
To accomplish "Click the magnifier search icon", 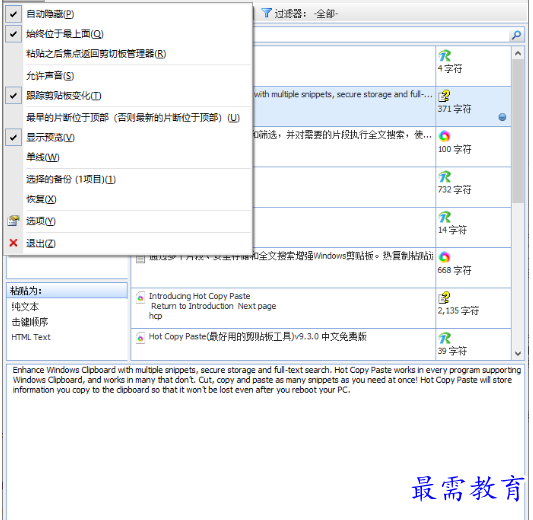I will [x=516, y=35].
